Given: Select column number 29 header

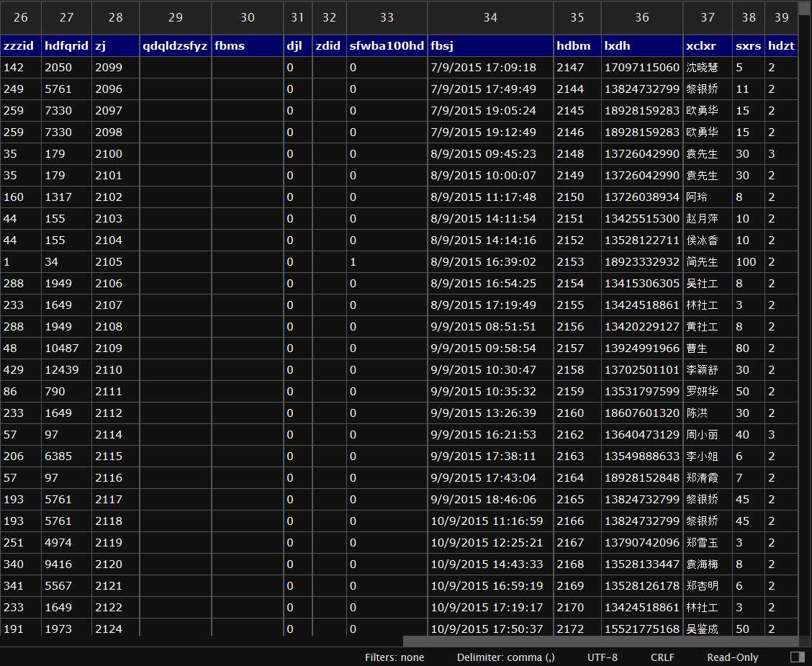Looking at the screenshot, I should tap(176, 17).
